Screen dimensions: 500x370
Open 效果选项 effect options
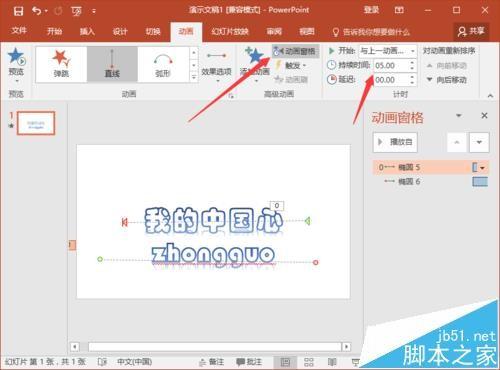(x=216, y=65)
